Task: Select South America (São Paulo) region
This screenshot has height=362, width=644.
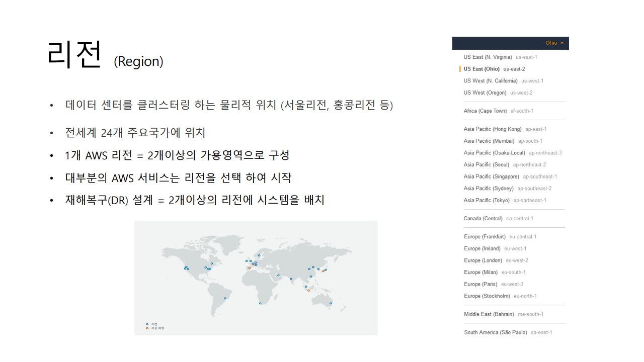Action: click(508, 332)
